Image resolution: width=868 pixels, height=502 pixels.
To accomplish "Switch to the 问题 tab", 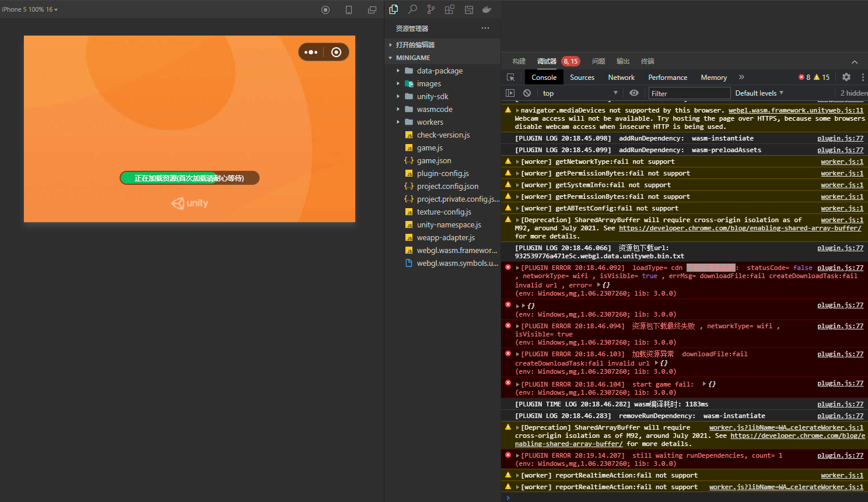I will (598, 61).
